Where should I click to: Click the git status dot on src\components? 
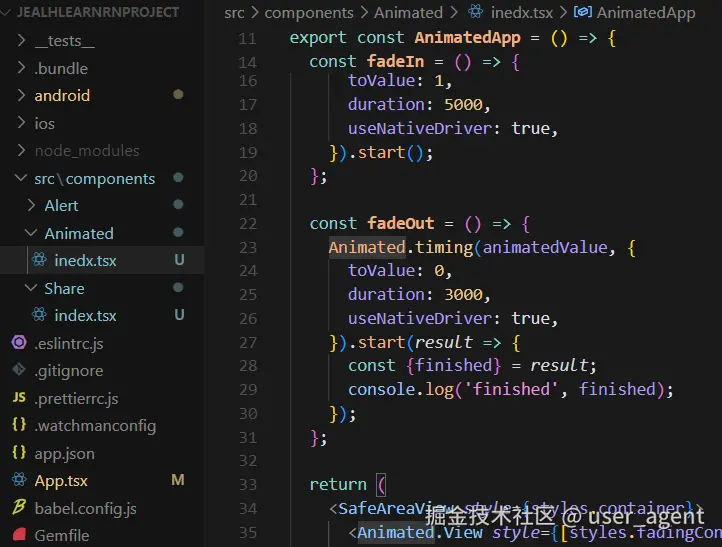pyautogui.click(x=178, y=177)
